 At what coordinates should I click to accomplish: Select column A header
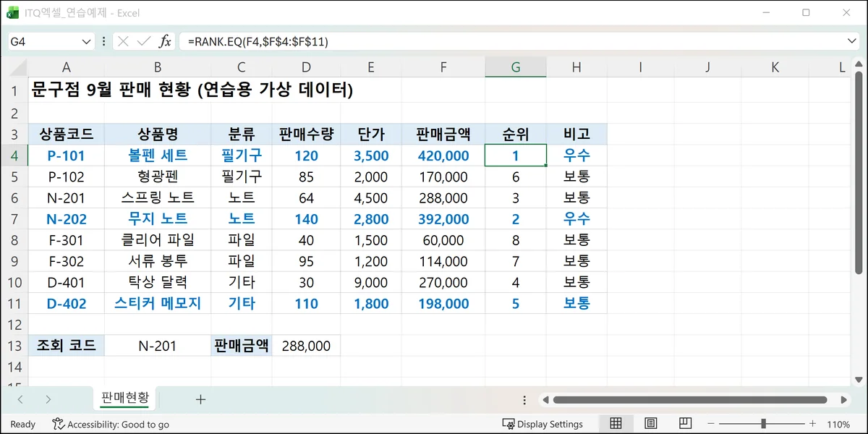click(x=67, y=67)
